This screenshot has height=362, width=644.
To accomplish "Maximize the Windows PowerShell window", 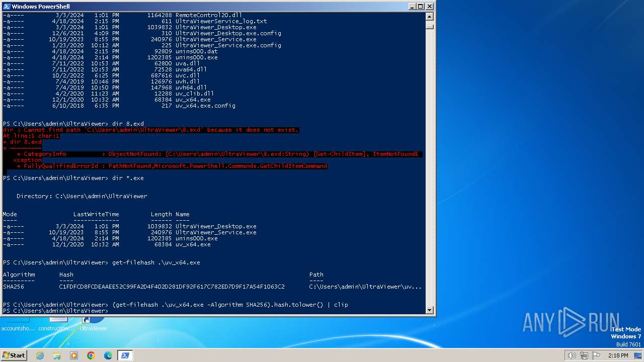I will pyautogui.click(x=421, y=7).
